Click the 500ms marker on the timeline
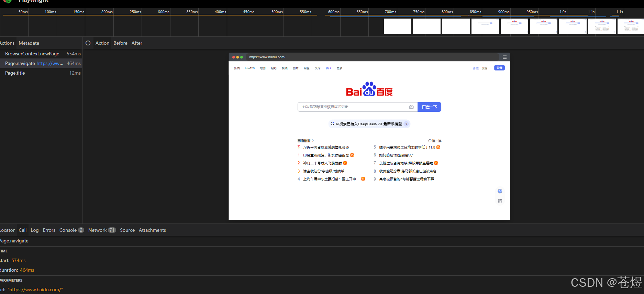 click(x=277, y=12)
